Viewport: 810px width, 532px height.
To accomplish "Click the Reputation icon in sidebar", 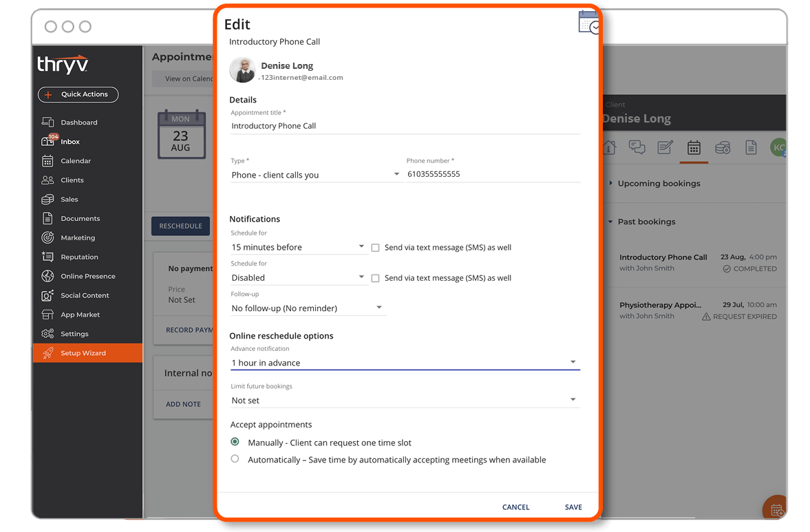I will coord(47,257).
